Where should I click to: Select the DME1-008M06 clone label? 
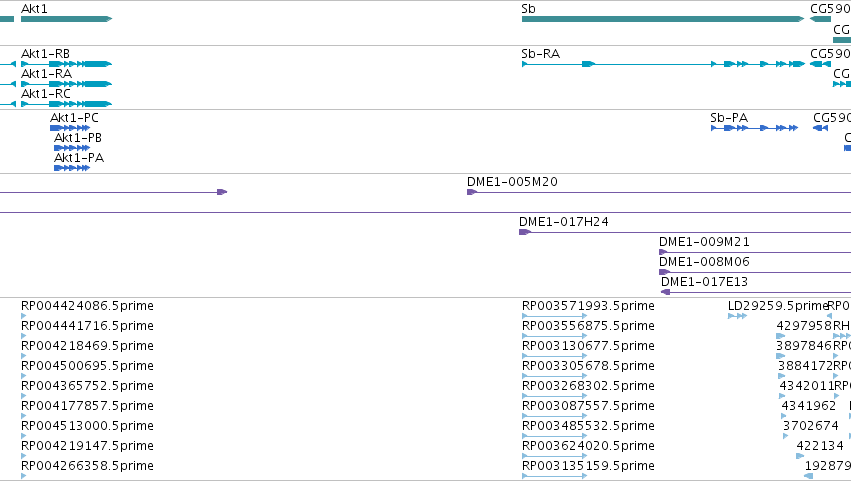704,262
